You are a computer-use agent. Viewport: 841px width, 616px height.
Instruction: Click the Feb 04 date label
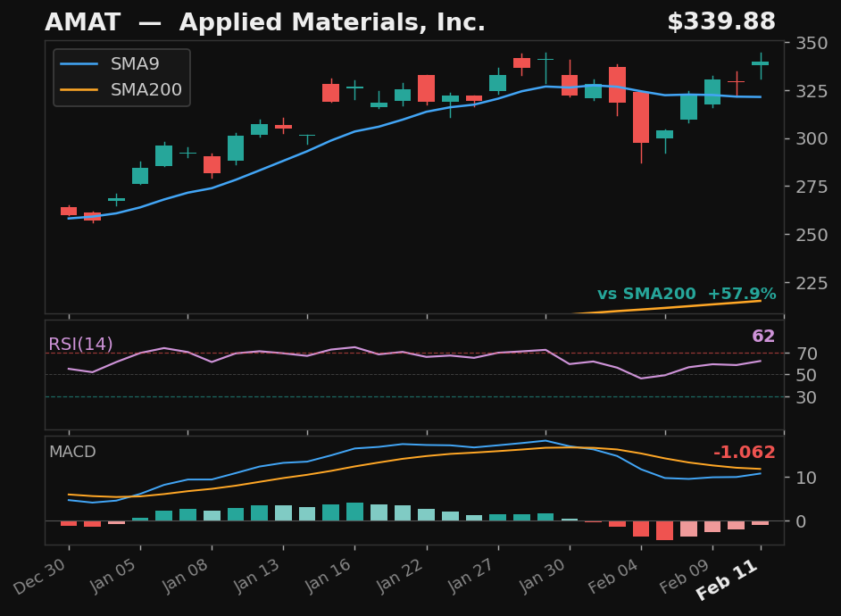tap(613, 577)
